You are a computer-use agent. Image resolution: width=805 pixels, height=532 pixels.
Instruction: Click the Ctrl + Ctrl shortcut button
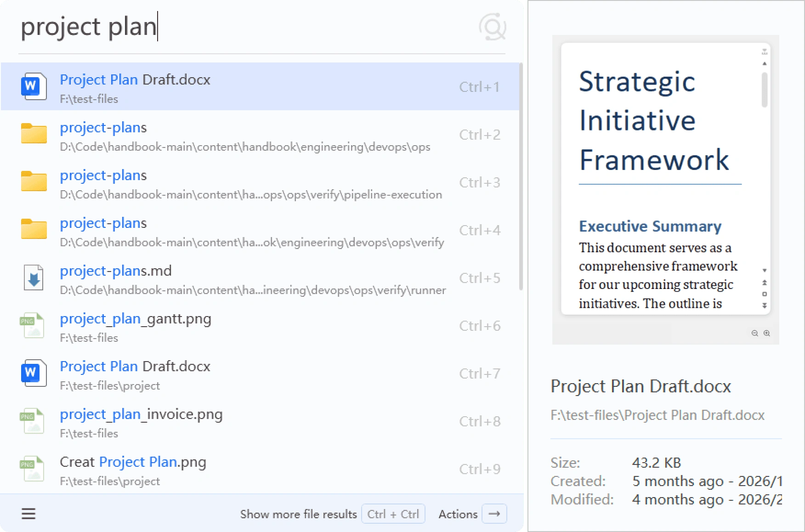(393, 514)
